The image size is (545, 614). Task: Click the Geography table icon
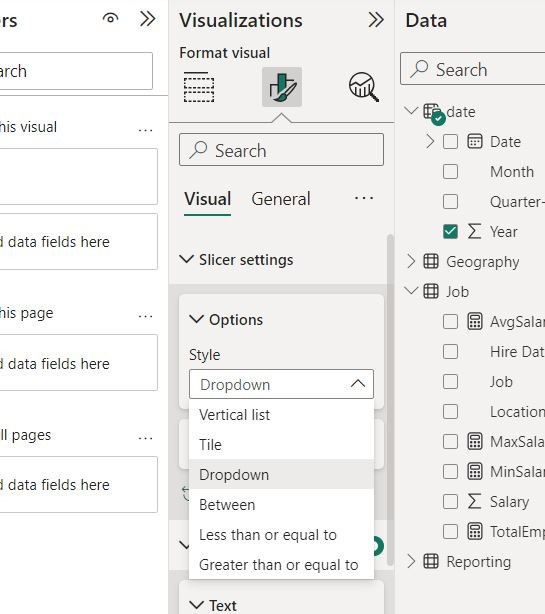(x=431, y=261)
